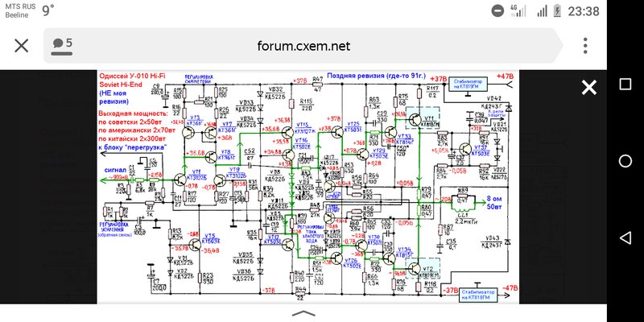The height and width of the screenshot is (322, 644).
Task: Tap the Android back triangle button
Action: coord(625,237)
